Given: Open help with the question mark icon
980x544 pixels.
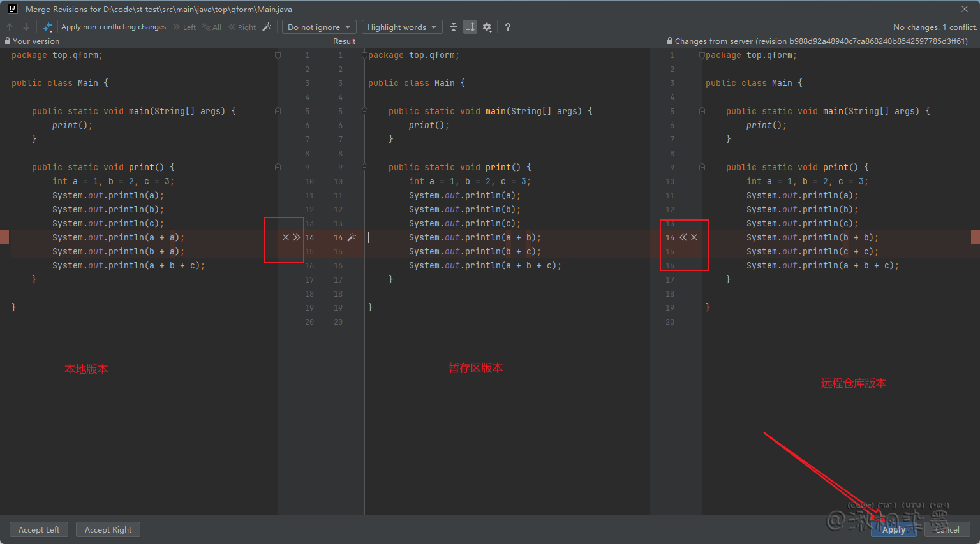Looking at the screenshot, I should pyautogui.click(x=507, y=27).
